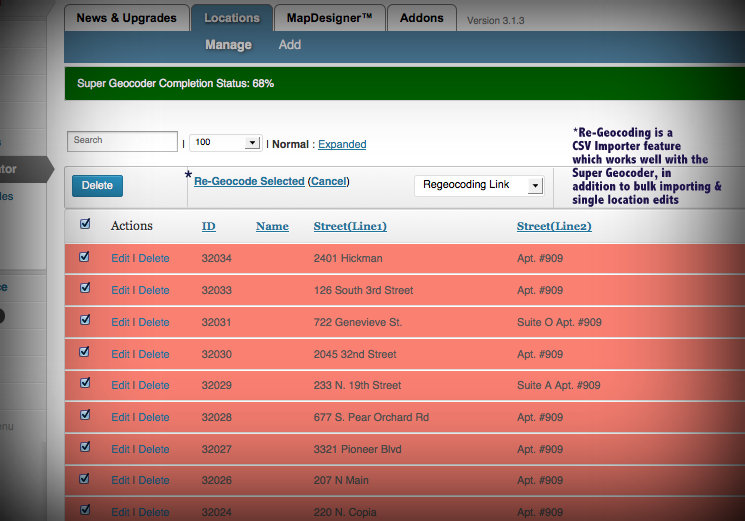Uncheck the checkbox for 722 Genevieve St. row
Screen dimensions: 745x521
click(85, 321)
